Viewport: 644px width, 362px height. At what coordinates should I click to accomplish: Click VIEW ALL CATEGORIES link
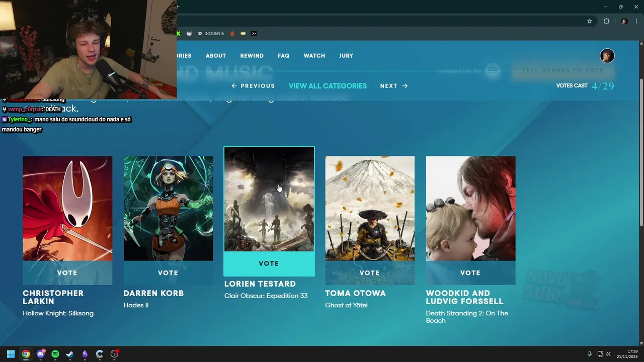tap(328, 86)
